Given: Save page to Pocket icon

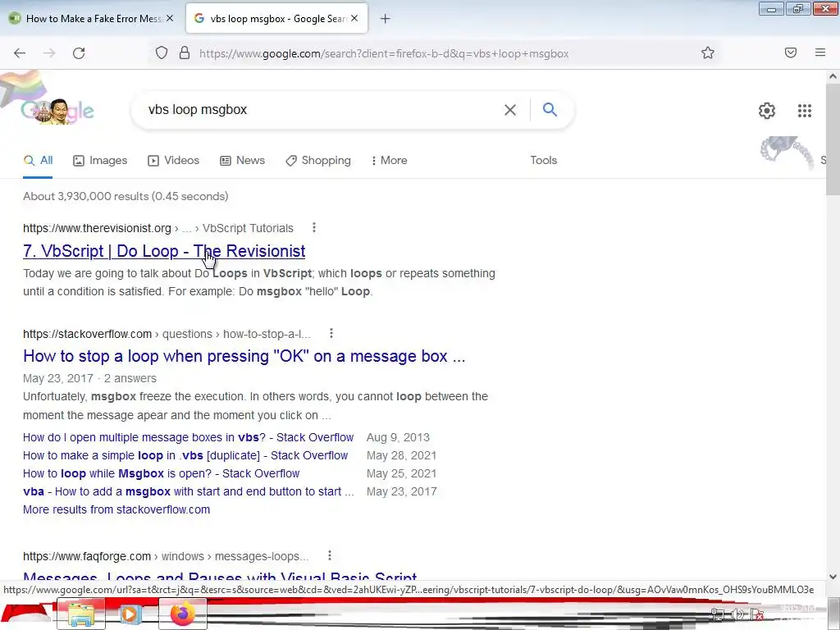Looking at the screenshot, I should pyautogui.click(x=791, y=52).
